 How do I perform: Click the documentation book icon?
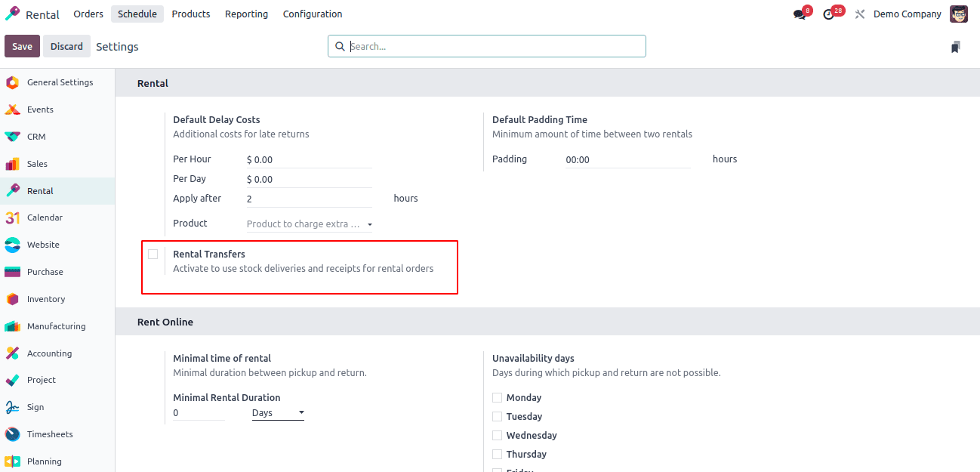[956, 47]
